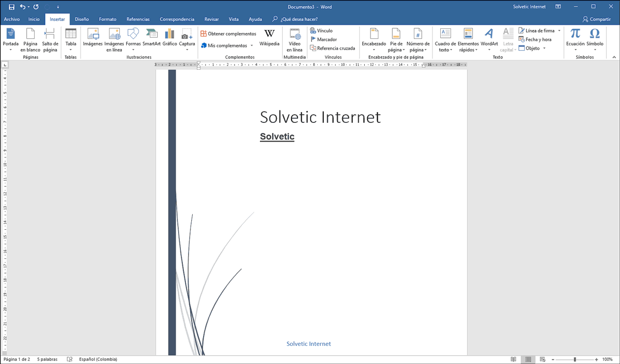Undo the last action
The image size is (620, 364).
click(x=23, y=7)
